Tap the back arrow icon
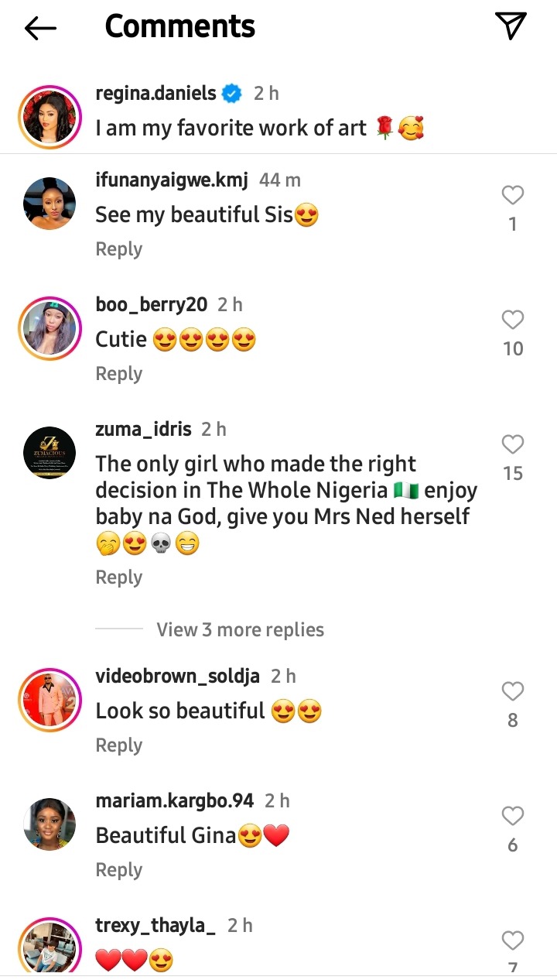 [x=41, y=29]
